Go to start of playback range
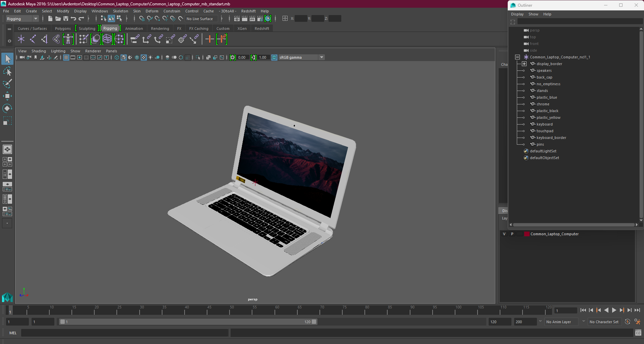This screenshot has width=644, height=344. pos(583,310)
